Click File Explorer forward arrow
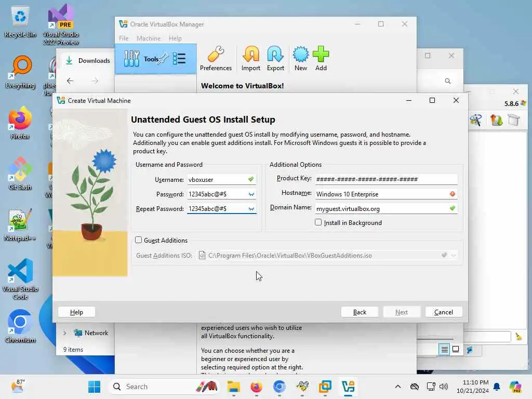The image size is (532, 399). 96,81
